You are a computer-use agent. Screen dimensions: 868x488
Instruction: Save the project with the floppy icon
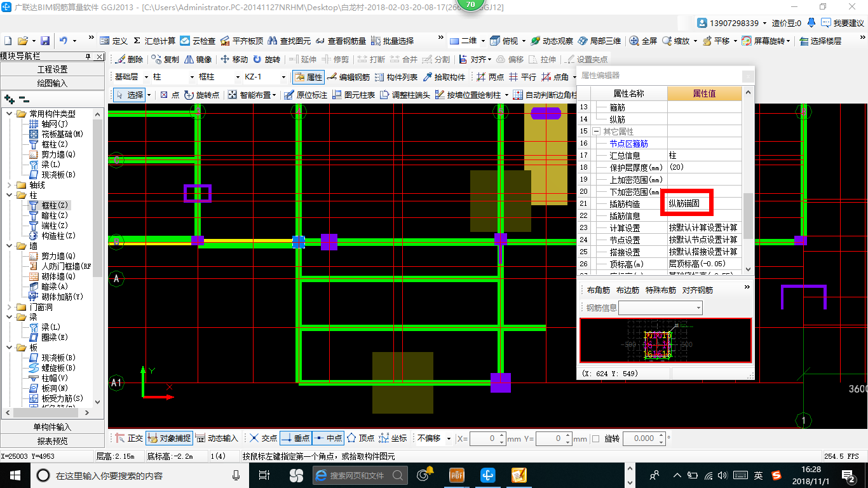(x=45, y=41)
